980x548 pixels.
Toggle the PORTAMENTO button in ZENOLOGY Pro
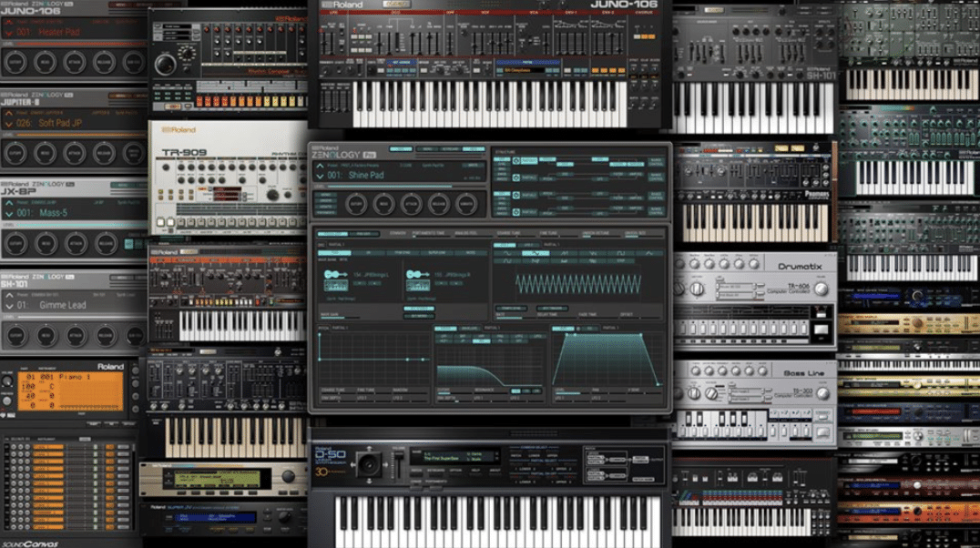point(325,212)
